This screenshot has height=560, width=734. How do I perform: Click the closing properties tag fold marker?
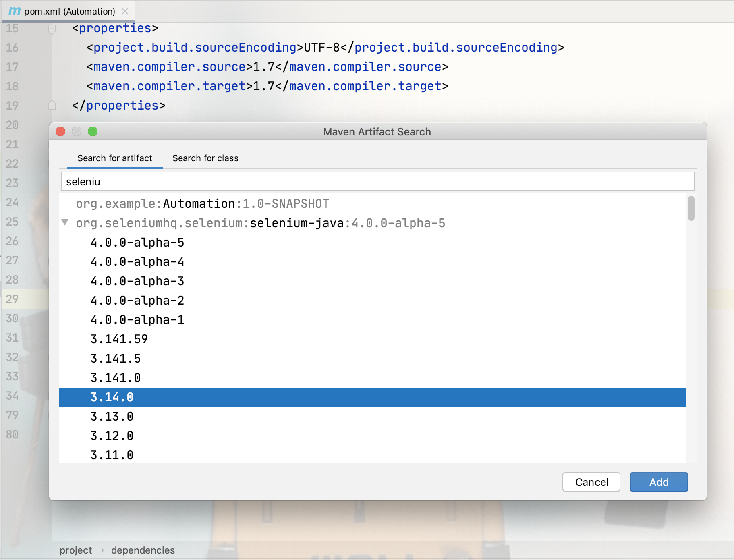(52, 106)
